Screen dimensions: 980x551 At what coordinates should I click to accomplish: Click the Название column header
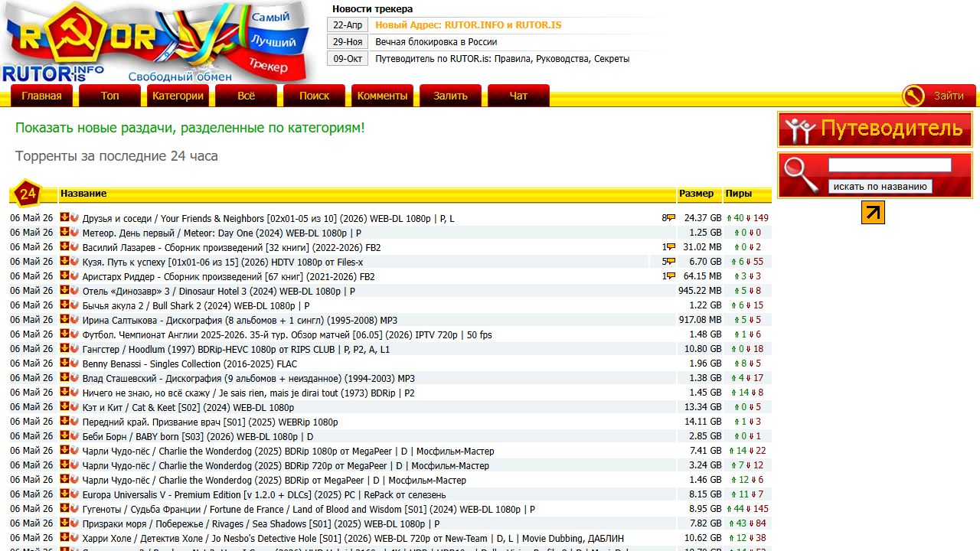[x=83, y=194]
